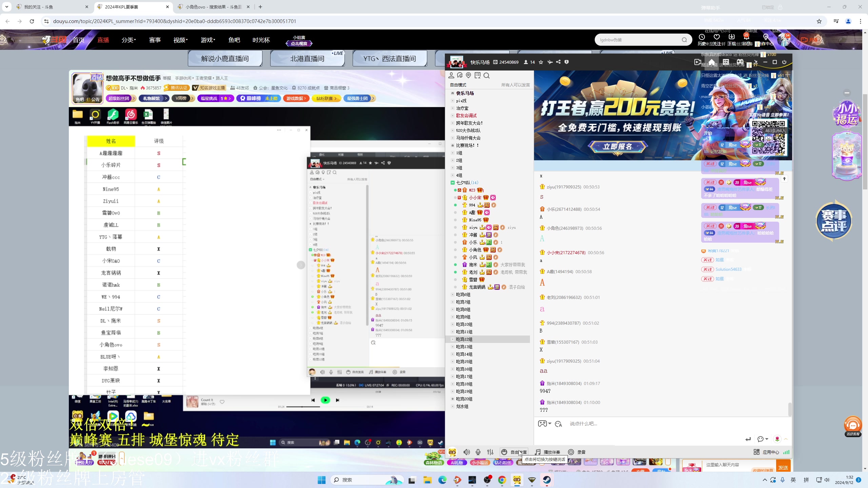Open the 分类 dropdown in Douyu nav
The image size is (868, 488).
tap(129, 40)
